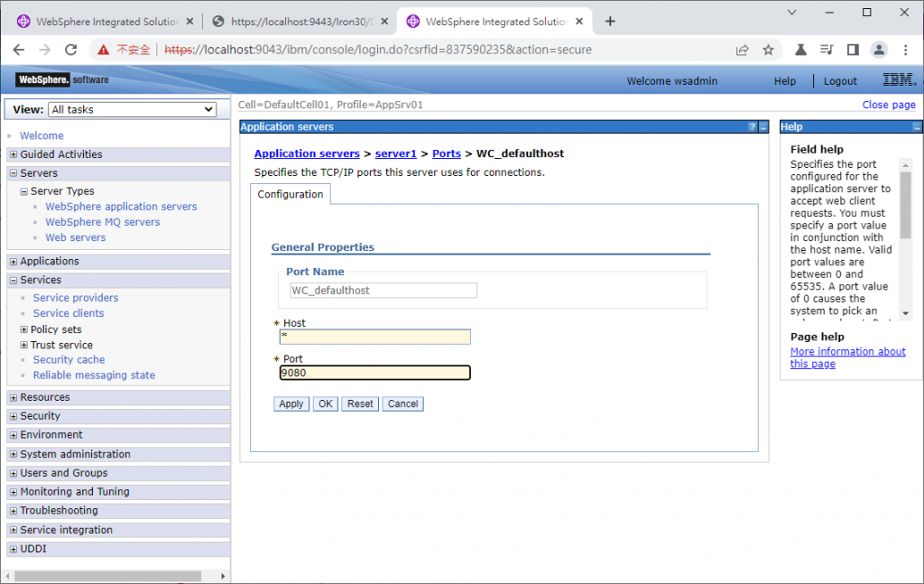Expand Monitoring and Tuning section
This screenshot has height=584, width=924.
point(14,492)
